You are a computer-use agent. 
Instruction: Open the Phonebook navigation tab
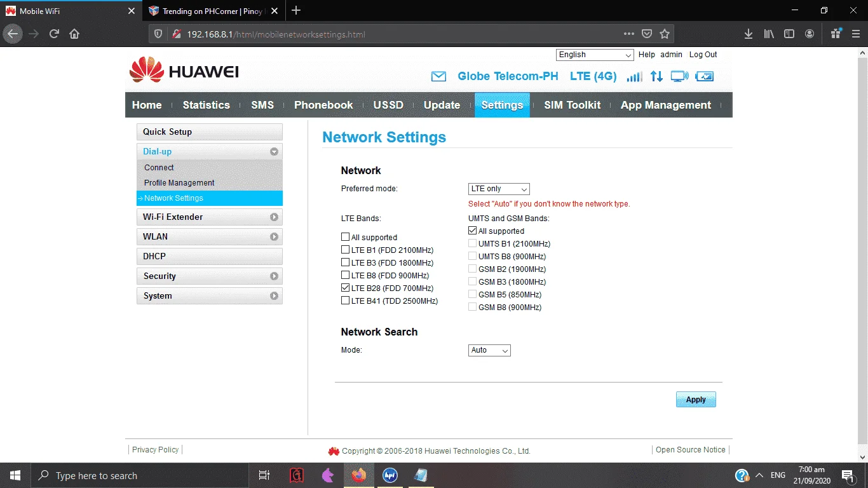323,105
